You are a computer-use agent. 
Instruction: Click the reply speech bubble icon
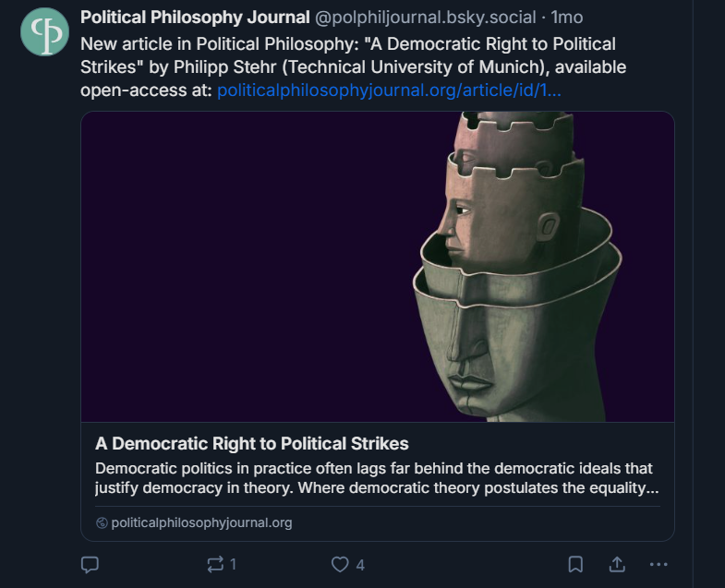click(90, 564)
